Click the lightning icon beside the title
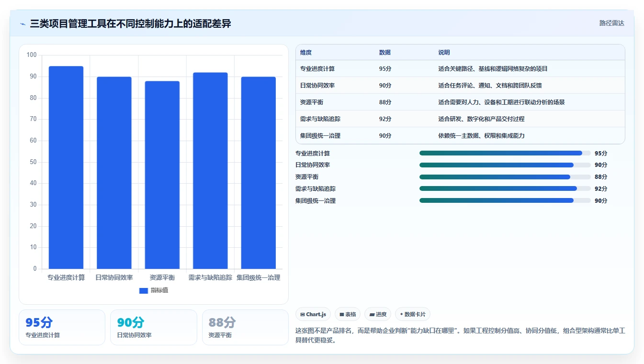This screenshot has height=364, width=644. click(23, 23)
